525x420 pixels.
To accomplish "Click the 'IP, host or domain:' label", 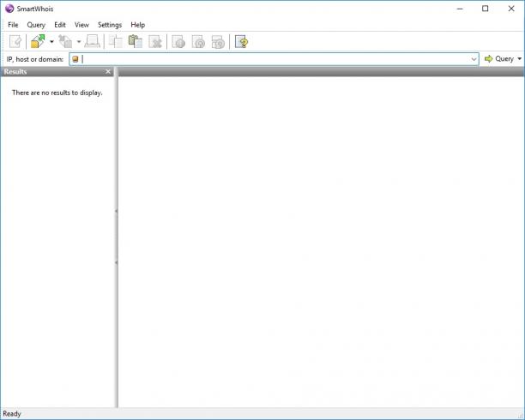I will point(35,59).
